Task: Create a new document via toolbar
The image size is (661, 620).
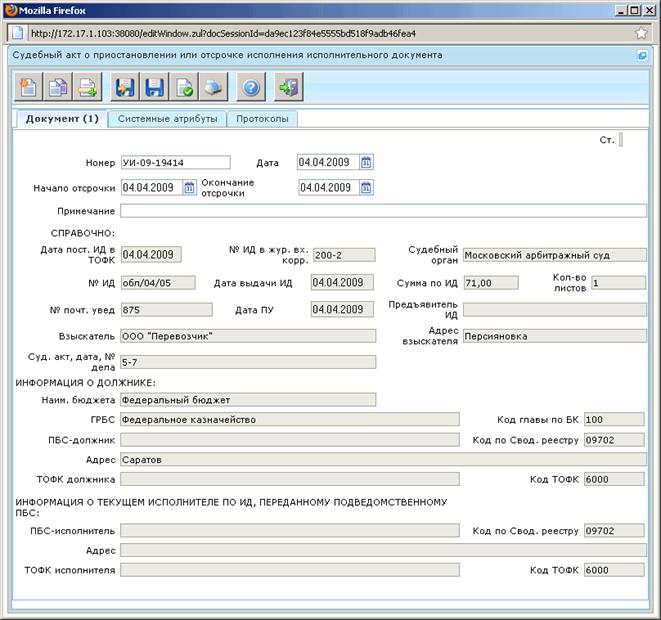Action: click(28, 87)
